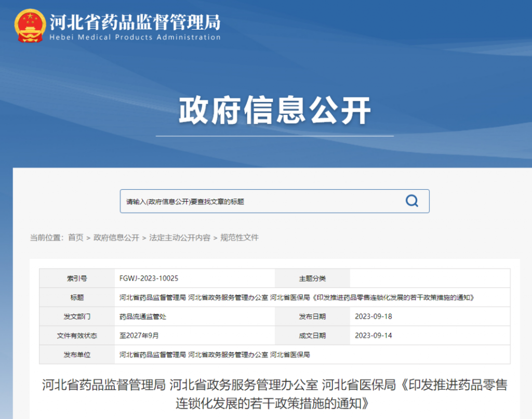Screen dimensions: 532x419
Task: Open 规范性文件 breadcrumb link
Action: click(x=240, y=238)
